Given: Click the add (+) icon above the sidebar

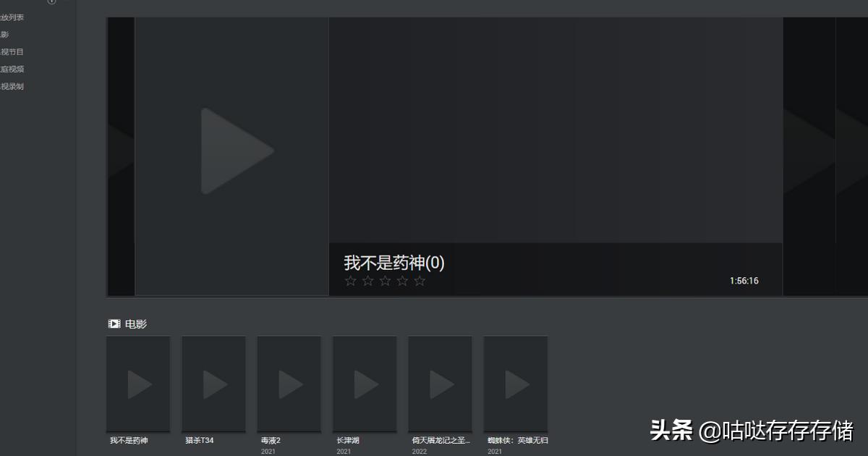Looking at the screenshot, I should 51,2.
